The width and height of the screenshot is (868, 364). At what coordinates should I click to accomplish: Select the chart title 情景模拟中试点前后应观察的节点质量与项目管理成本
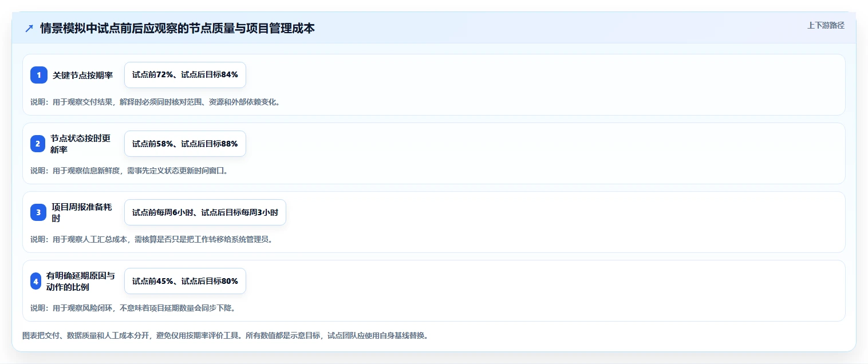(x=177, y=28)
